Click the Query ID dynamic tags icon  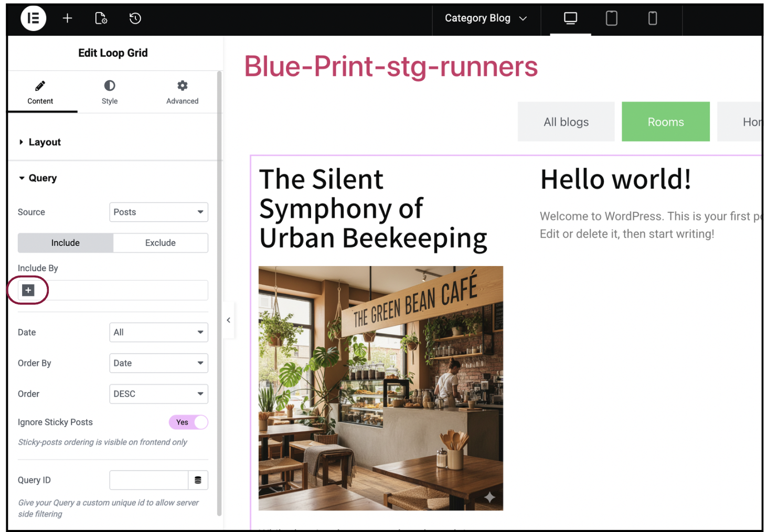coord(198,480)
